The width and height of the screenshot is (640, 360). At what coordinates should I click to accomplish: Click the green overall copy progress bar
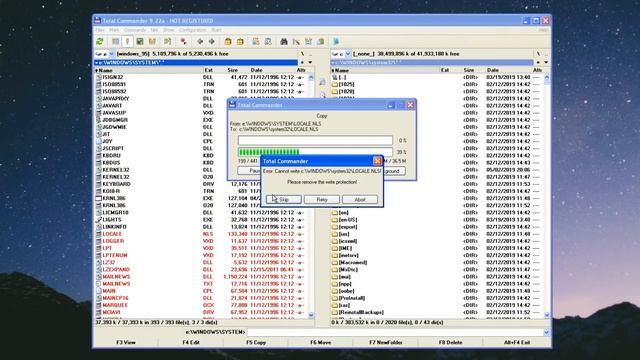[x=315, y=152]
